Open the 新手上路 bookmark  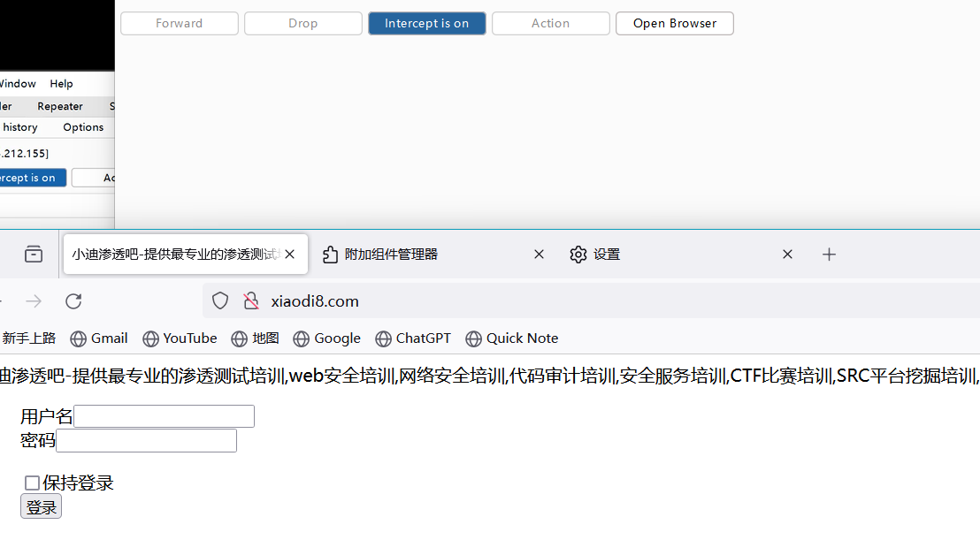pos(27,338)
